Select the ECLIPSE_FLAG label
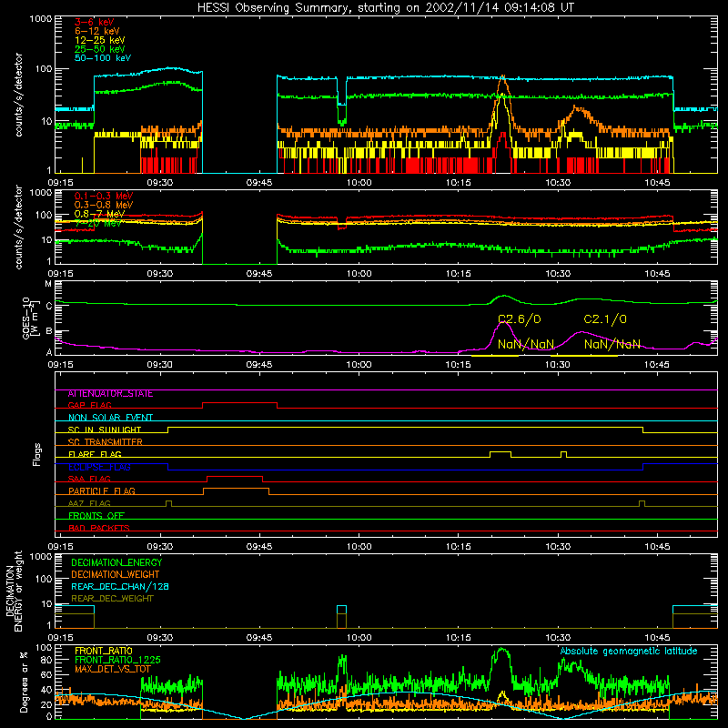Viewport: 728px width, 728px height. point(99,467)
